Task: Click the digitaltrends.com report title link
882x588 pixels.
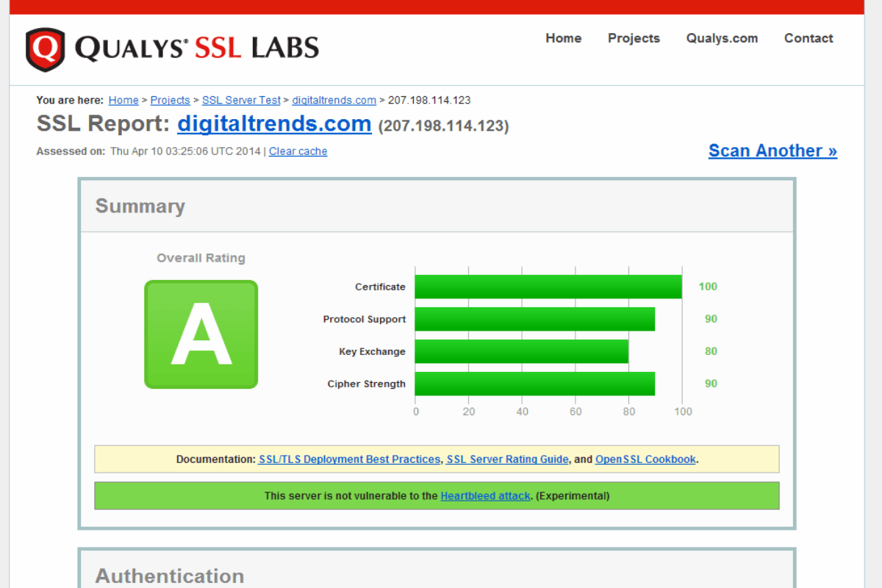Action: click(274, 123)
